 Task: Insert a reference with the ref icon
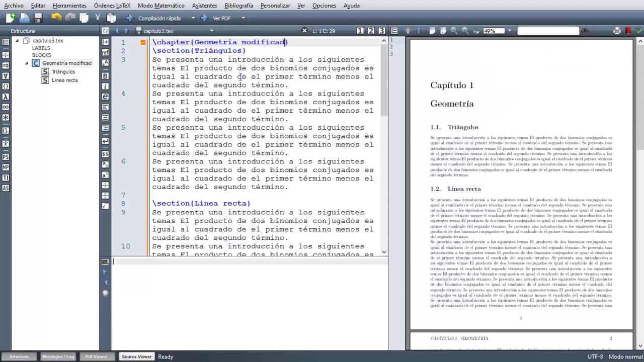click(105, 52)
